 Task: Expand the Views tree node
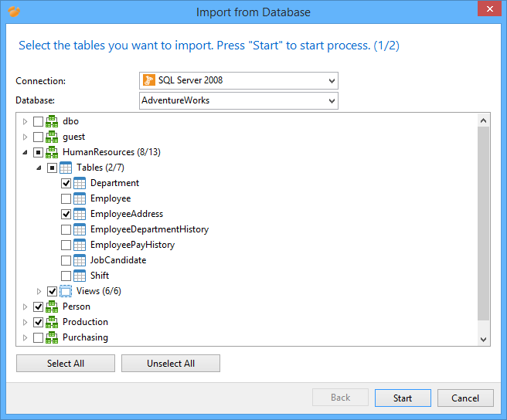pos(39,291)
